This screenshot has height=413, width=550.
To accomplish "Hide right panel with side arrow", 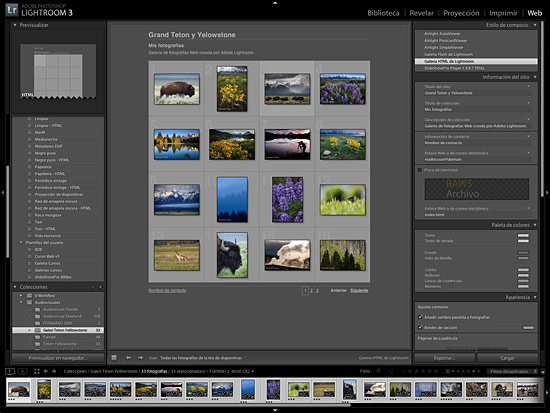I will (547, 193).
